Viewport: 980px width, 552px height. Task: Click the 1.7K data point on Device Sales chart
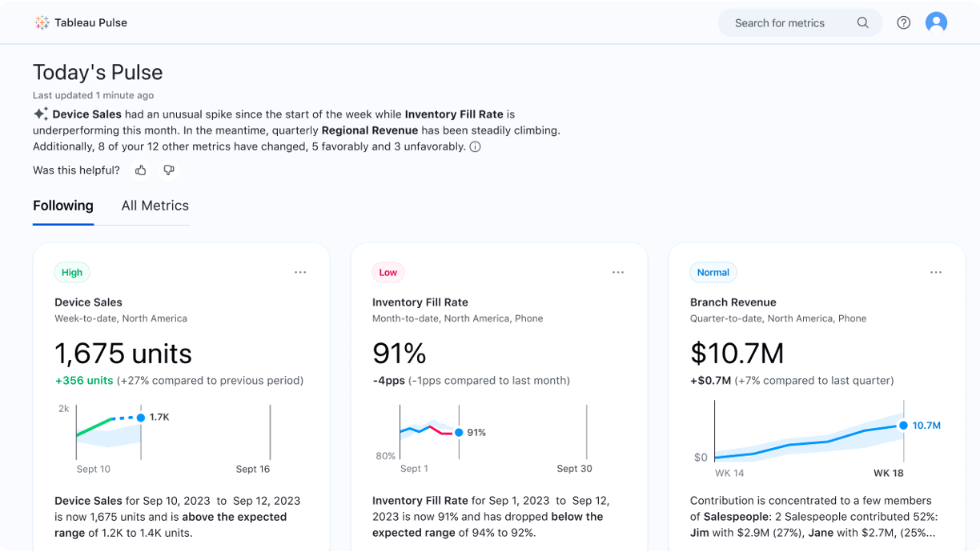point(141,417)
